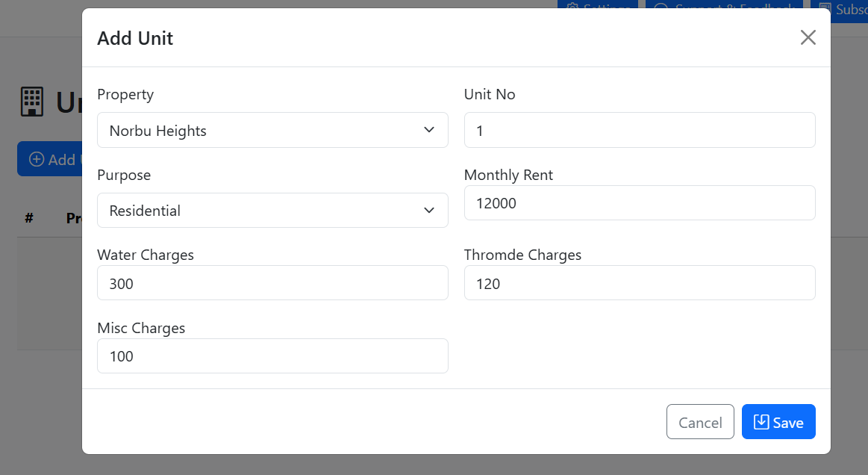Click the chevron arrow in Purpose select
The image size is (868, 475).
[429, 211]
